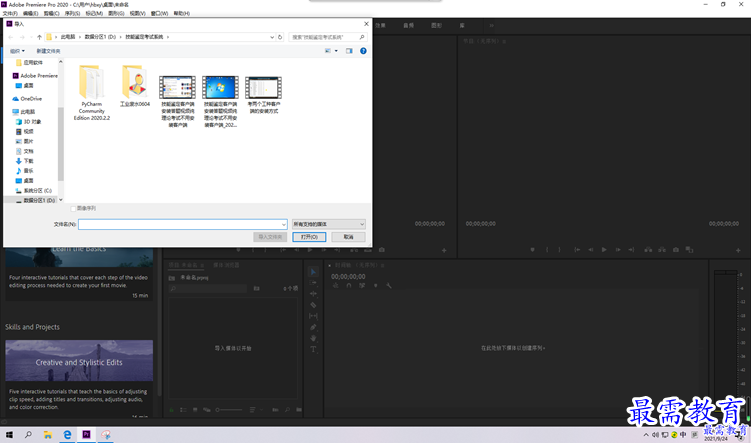Select 数据分区1 (D:) in the sidebar
751x443 pixels.
[35, 200]
